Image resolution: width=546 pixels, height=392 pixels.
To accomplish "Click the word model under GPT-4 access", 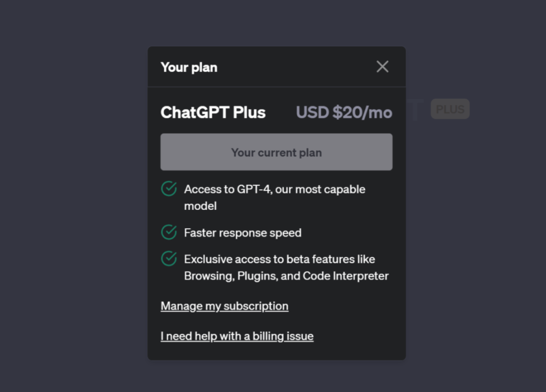I will point(200,206).
